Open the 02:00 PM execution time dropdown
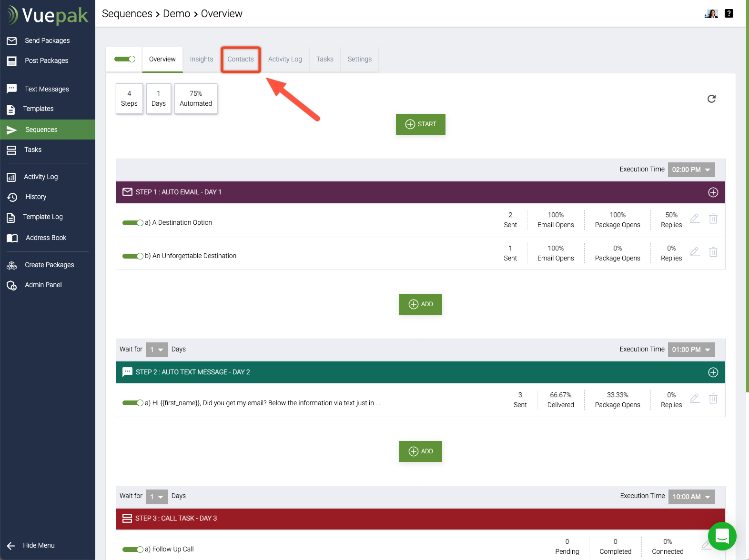 (x=691, y=170)
